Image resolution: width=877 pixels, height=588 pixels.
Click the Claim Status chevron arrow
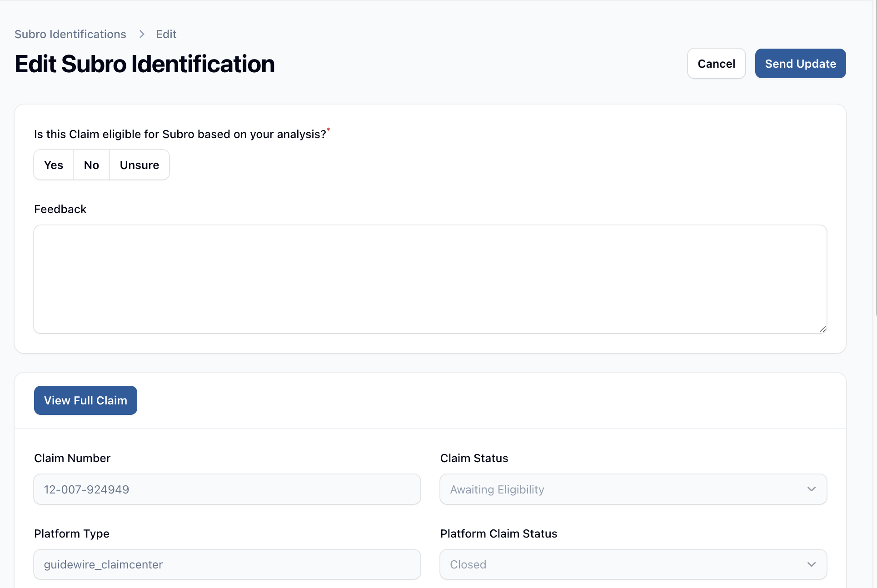pos(811,489)
